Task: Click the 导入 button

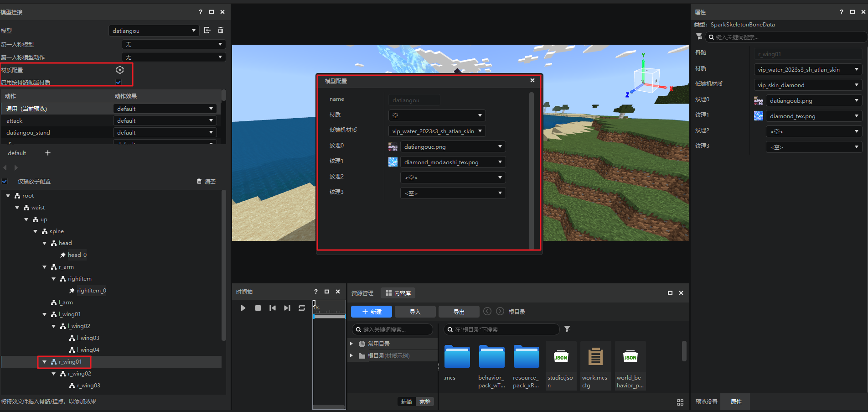Action: point(415,312)
